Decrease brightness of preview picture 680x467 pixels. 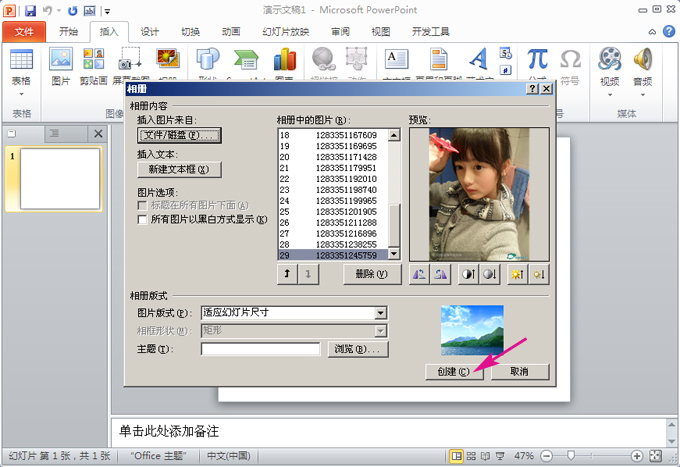coord(539,274)
